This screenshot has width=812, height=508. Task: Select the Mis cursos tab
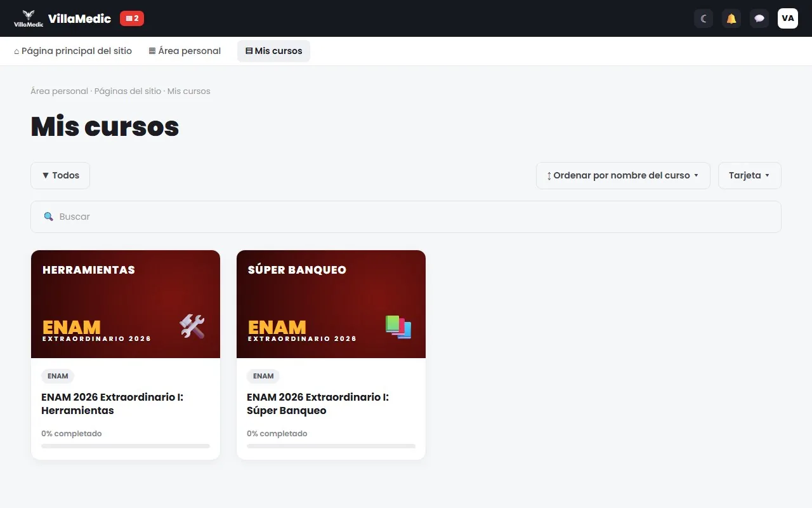(273, 51)
